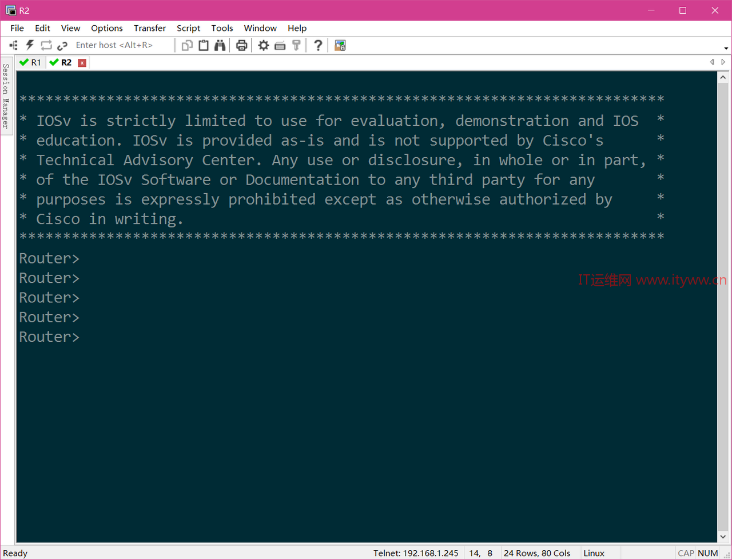Open Find with the binoculars icon

pos(220,45)
